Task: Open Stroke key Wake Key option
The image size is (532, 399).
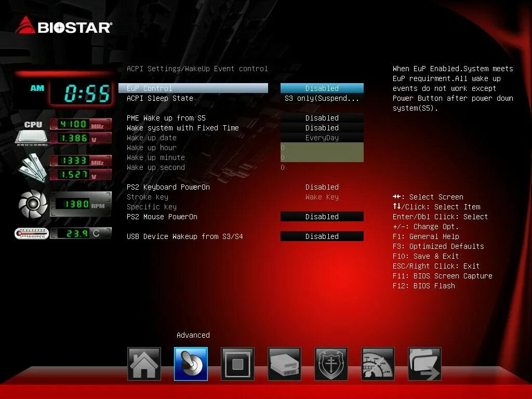Action: 322,197
